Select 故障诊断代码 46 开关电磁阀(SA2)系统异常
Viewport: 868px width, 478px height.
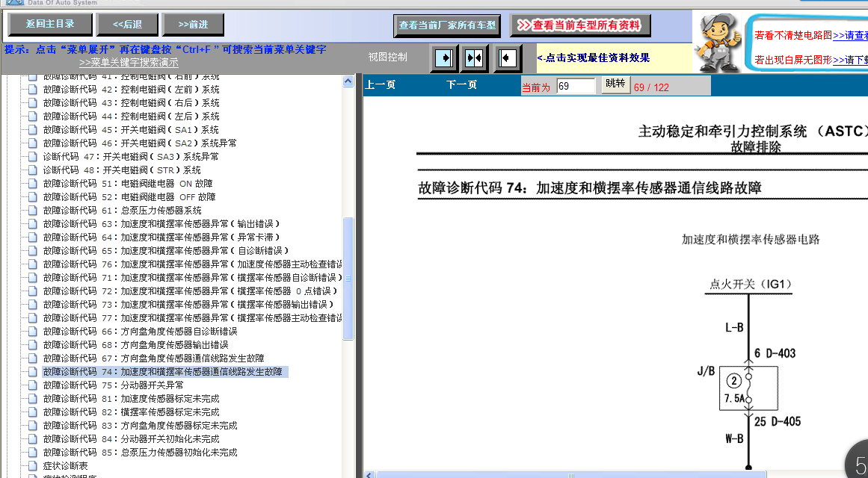[140, 143]
